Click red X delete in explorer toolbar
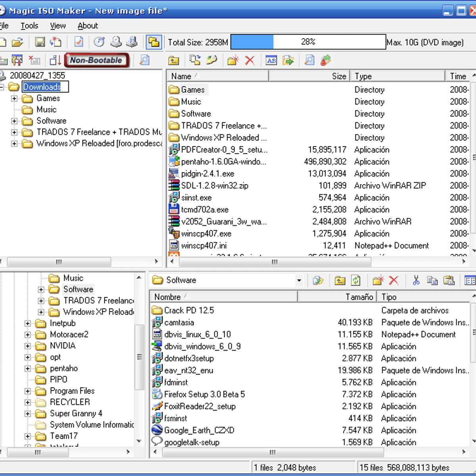 click(393, 280)
